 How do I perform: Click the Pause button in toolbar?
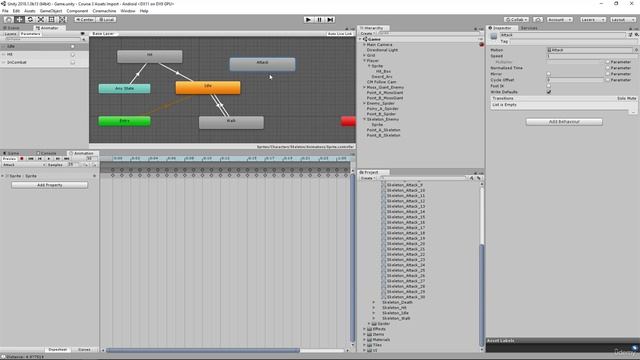(320, 20)
